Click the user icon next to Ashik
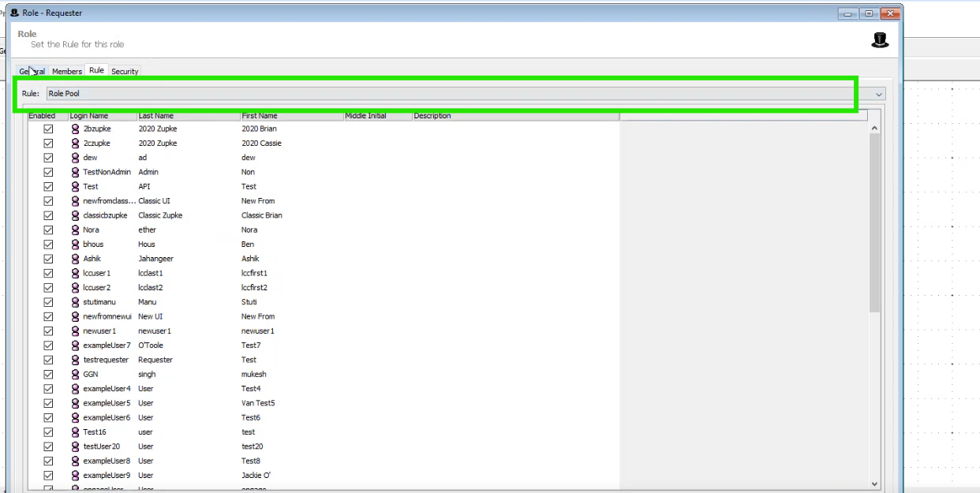 75,258
